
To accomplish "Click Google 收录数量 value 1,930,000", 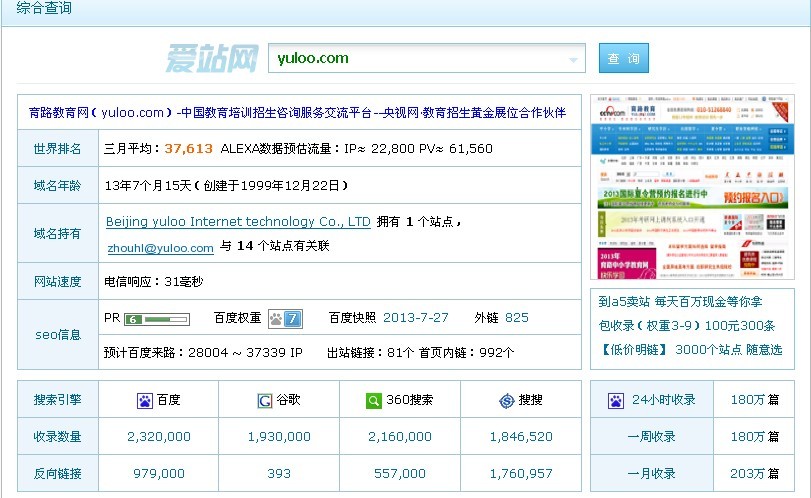I will [279, 436].
